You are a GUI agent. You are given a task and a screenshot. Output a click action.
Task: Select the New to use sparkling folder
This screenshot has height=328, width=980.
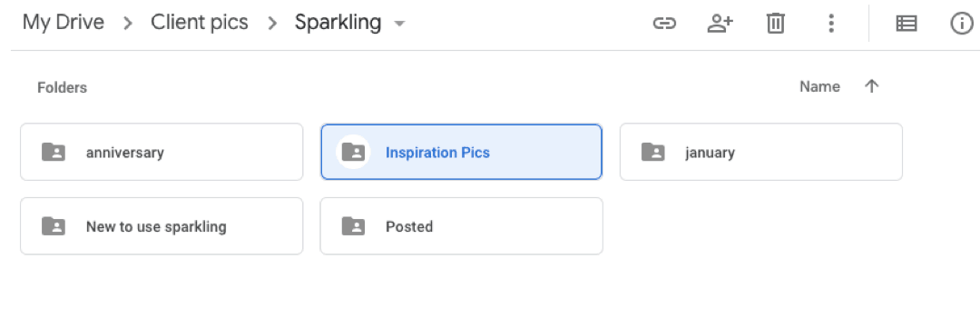[x=162, y=226]
